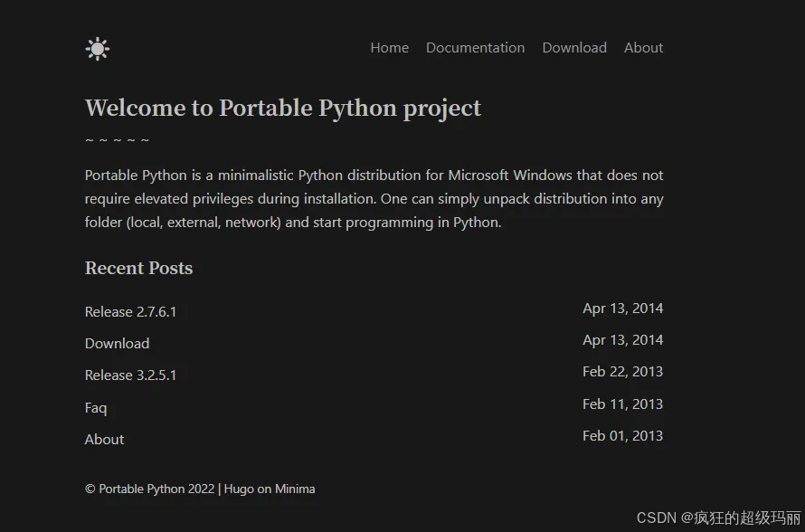The height and width of the screenshot is (532, 805).
Task: Select About in the top navigation
Action: [x=643, y=48]
